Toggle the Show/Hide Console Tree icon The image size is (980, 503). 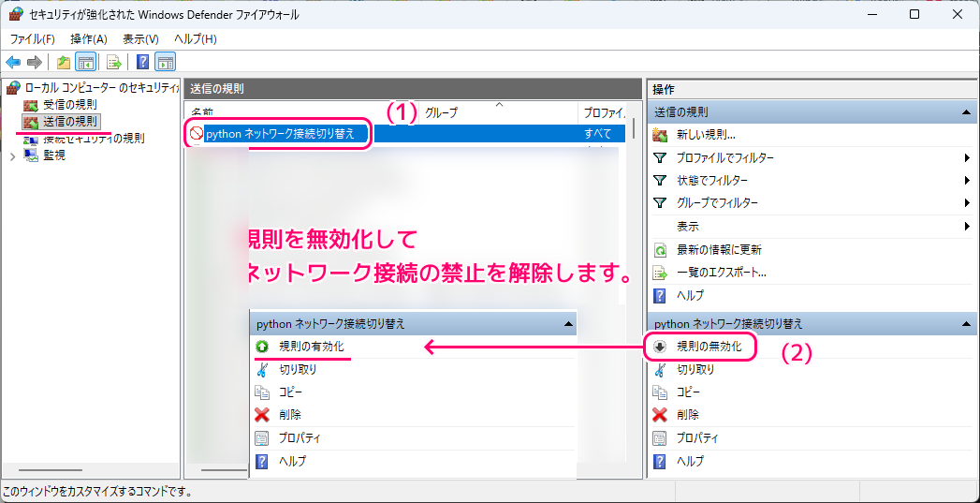click(85, 63)
